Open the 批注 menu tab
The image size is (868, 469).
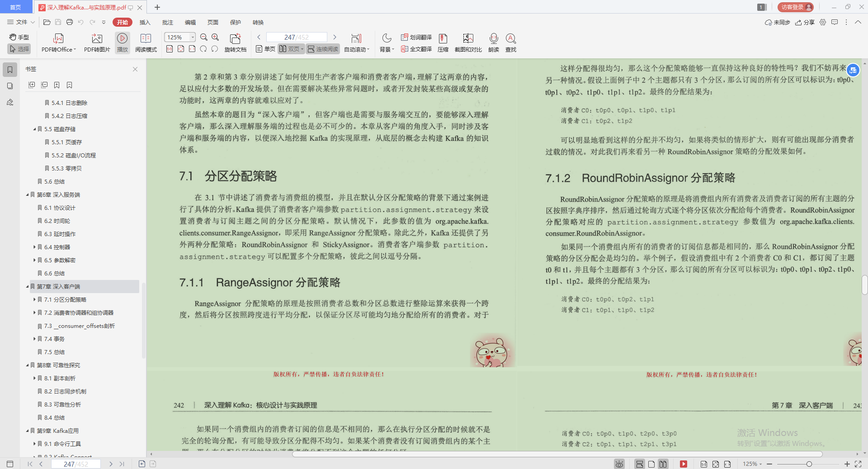point(167,22)
